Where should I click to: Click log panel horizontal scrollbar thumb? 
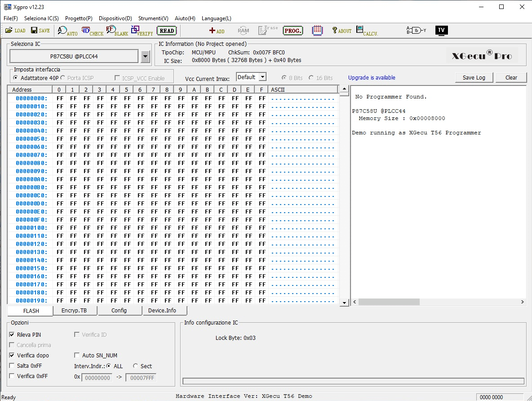click(389, 302)
